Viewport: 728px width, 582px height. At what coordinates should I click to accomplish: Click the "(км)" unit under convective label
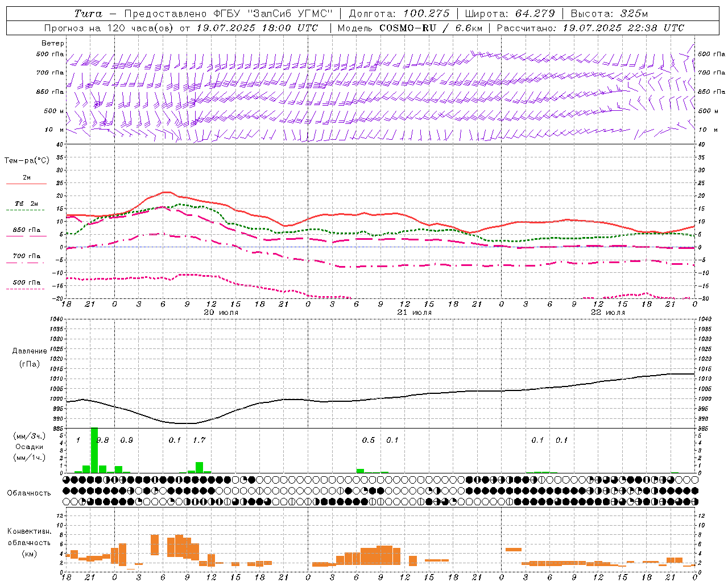tap(29, 554)
